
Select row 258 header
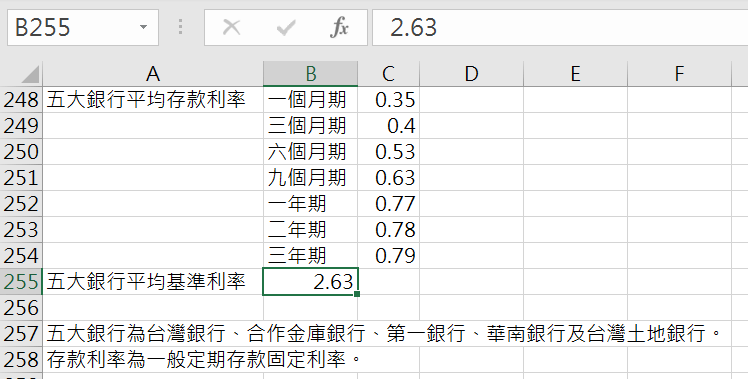(21, 360)
